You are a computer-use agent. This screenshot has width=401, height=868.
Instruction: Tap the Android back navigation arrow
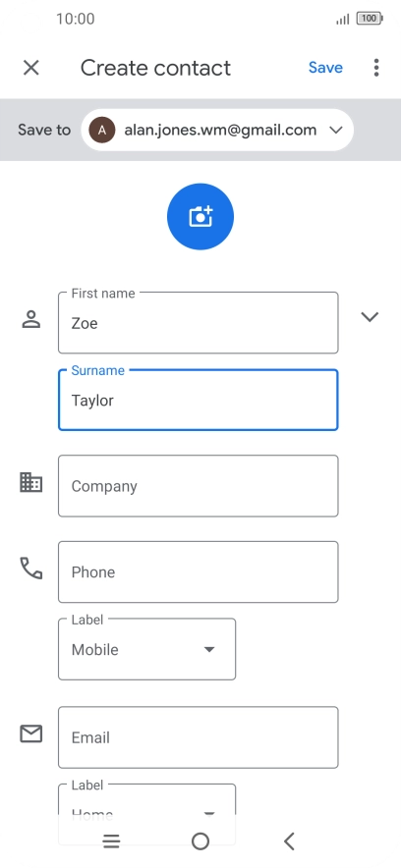[x=289, y=841]
